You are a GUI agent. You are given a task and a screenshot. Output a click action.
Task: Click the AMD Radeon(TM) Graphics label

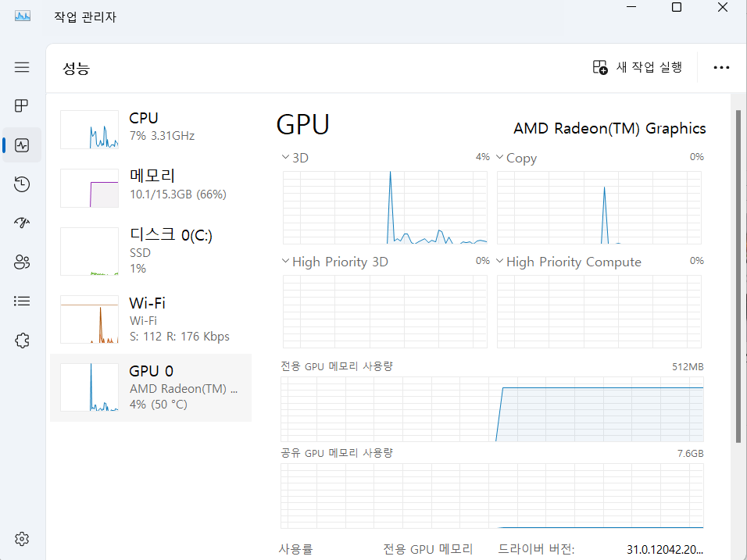point(609,129)
